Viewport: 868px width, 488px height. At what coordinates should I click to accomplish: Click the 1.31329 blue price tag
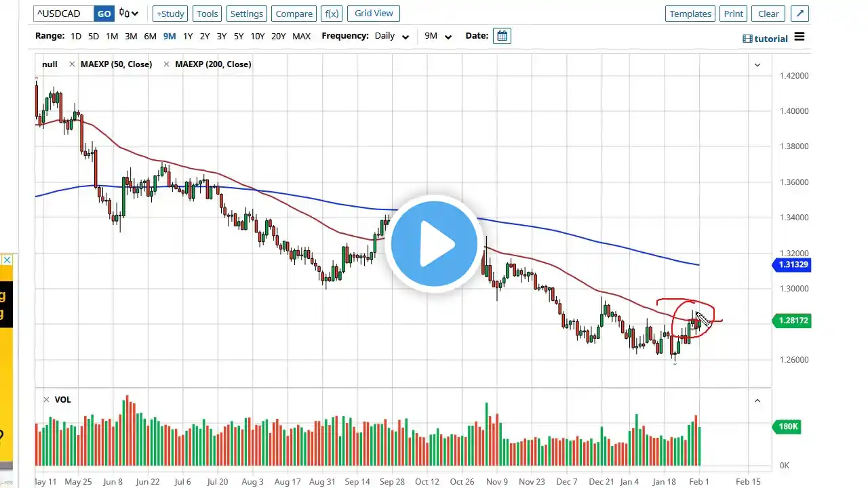coord(791,264)
